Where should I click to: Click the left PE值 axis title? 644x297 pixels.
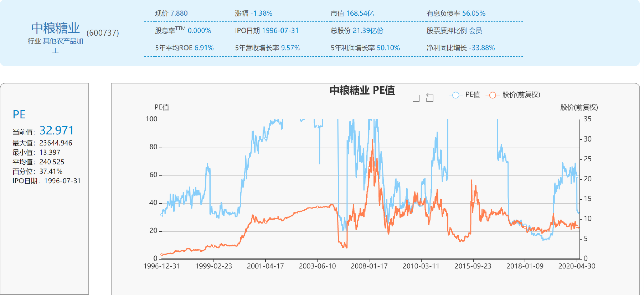tap(161, 107)
